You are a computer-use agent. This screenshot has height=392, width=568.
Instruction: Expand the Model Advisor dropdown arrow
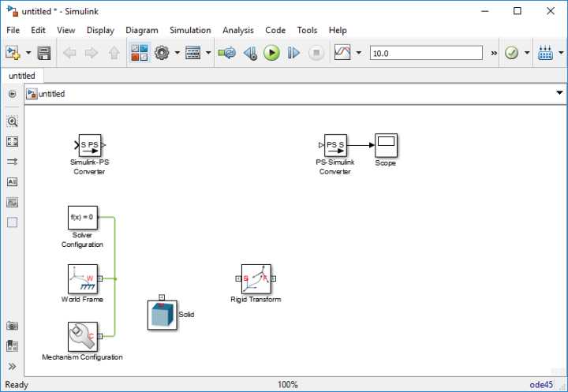tap(527, 53)
